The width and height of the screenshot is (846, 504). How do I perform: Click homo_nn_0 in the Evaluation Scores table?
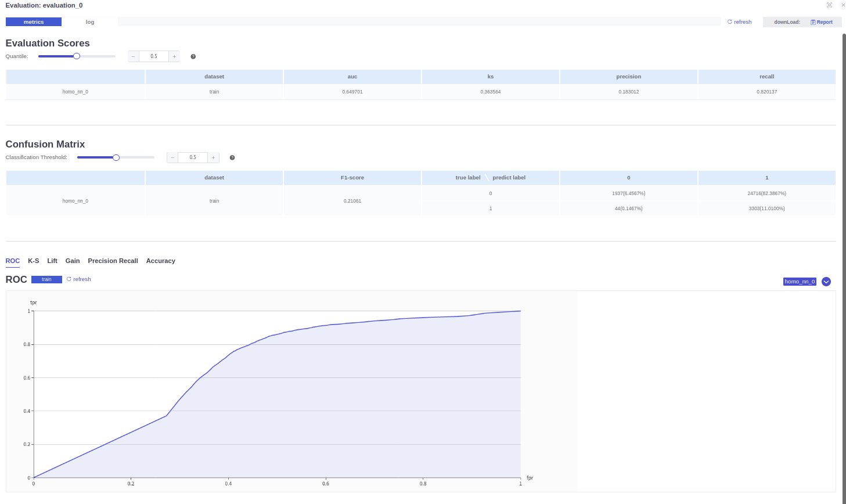(x=75, y=92)
